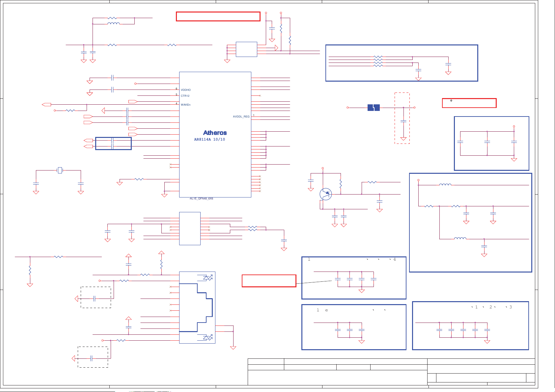Select the VDDHO pin label
Image resolution: width=555 pixels, height=392 pixels.
pos(186,90)
